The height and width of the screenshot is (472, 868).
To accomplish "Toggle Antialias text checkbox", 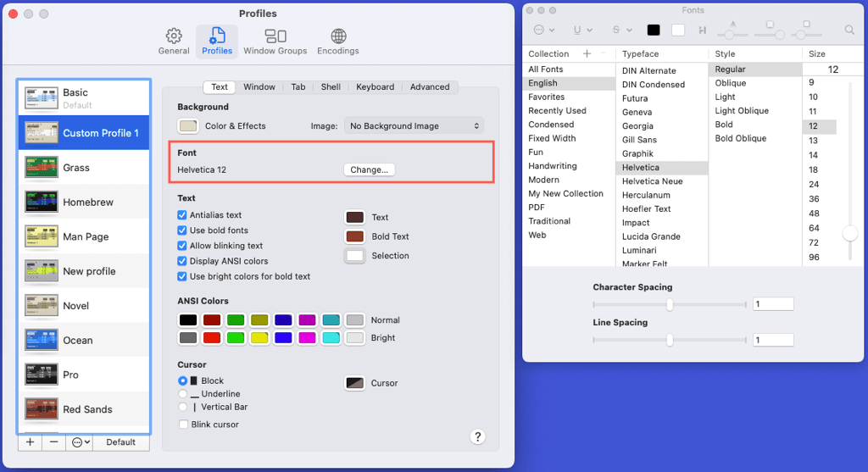I will 181,214.
